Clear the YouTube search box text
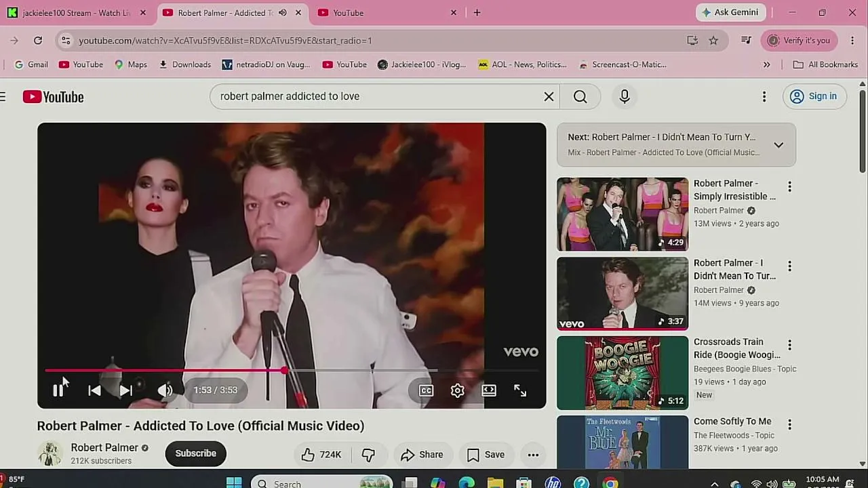The image size is (868, 488). (549, 96)
